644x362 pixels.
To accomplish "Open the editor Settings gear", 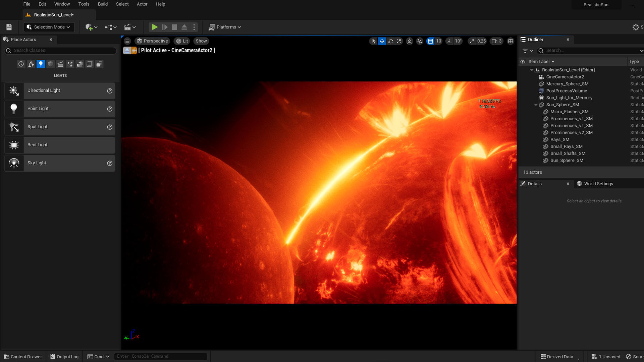I will [636, 27].
